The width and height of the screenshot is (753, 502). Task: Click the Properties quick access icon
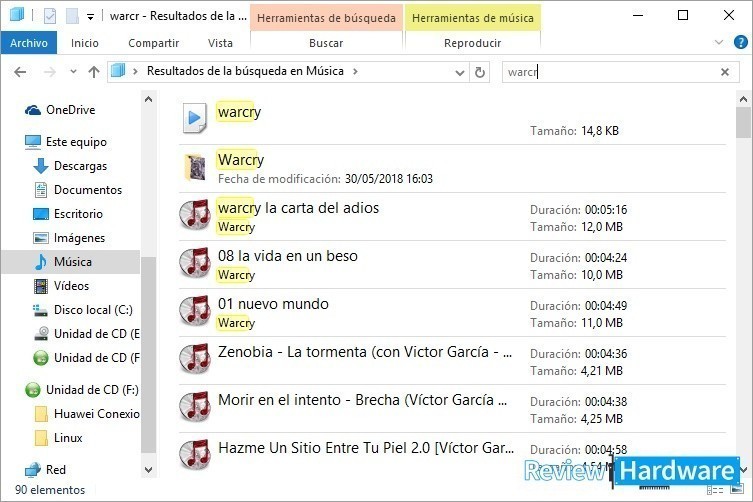point(50,16)
